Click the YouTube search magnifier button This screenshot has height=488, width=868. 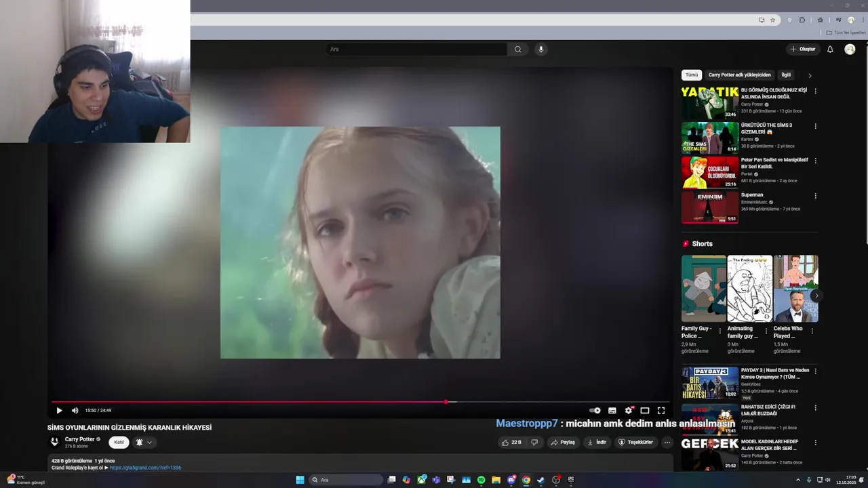point(518,49)
